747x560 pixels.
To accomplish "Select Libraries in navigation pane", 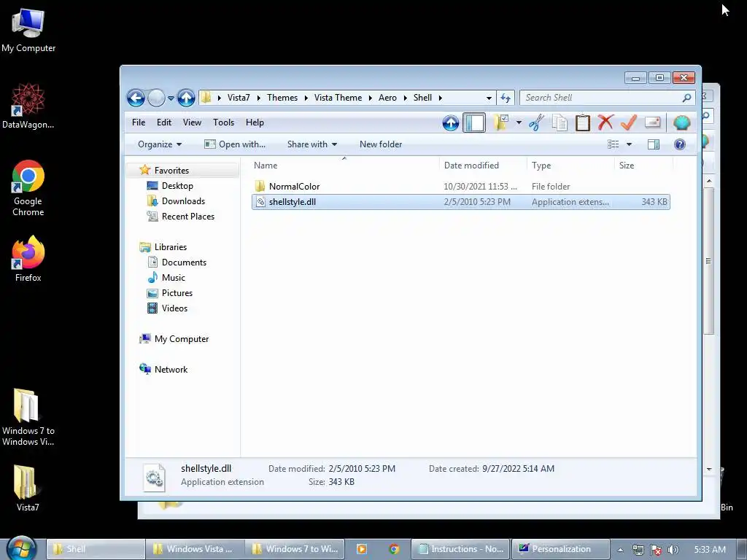I will point(171,247).
